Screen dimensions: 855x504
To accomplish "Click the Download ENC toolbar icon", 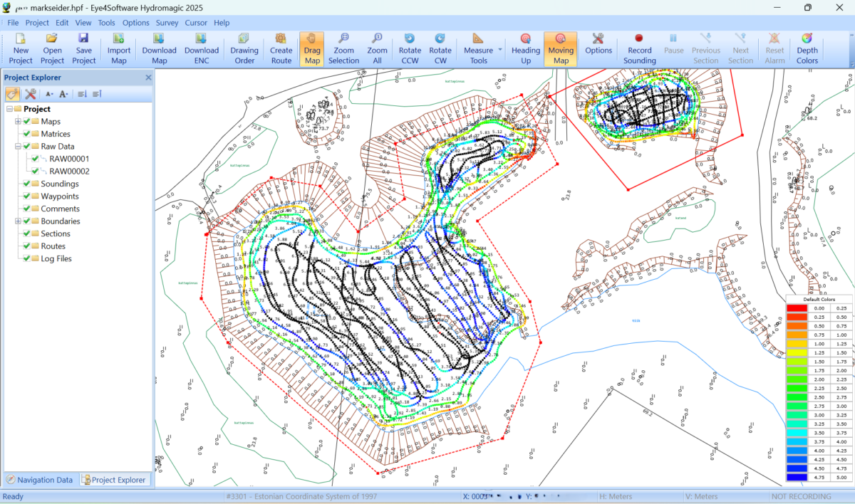I will click(202, 49).
